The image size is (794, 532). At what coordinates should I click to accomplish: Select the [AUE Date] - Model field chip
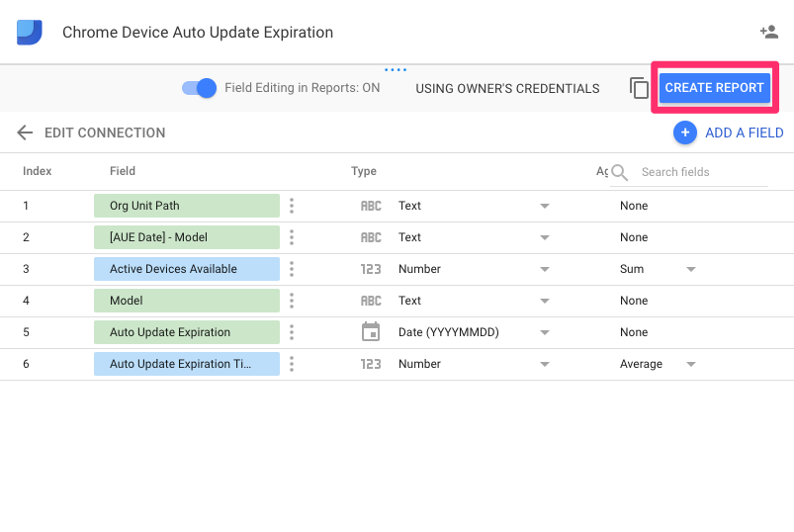pos(187,237)
